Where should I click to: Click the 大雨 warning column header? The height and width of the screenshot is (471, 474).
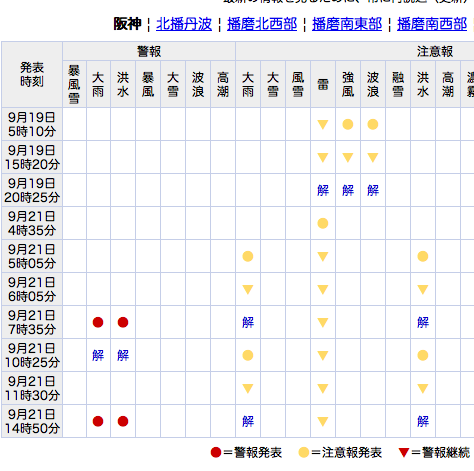(x=98, y=84)
